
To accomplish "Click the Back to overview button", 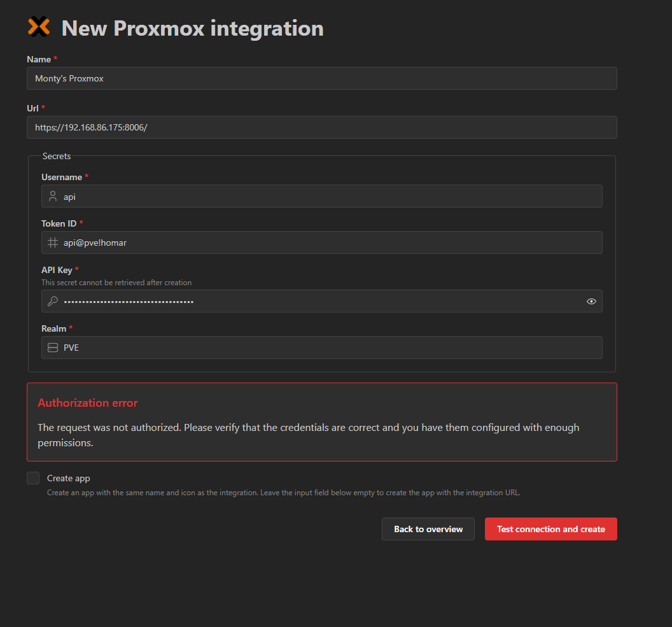I will (428, 529).
